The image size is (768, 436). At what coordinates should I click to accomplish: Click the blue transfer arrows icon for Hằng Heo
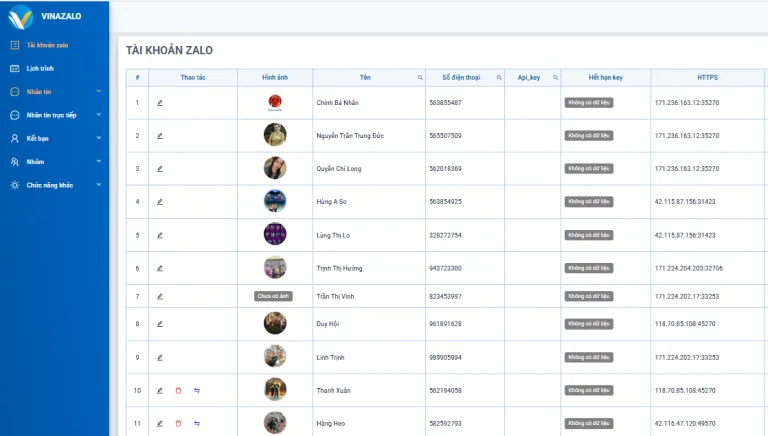(x=196, y=423)
